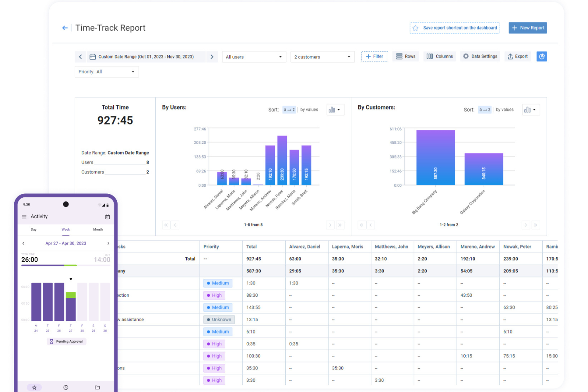Image resolution: width=588 pixels, height=392 pixels.
Task: Tap the clock icon in mobile bottom bar
Action: pos(66,387)
